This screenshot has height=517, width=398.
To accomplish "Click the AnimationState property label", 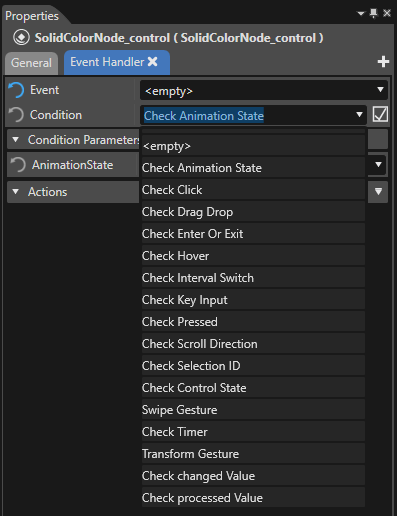I will pyautogui.click(x=72, y=165).
